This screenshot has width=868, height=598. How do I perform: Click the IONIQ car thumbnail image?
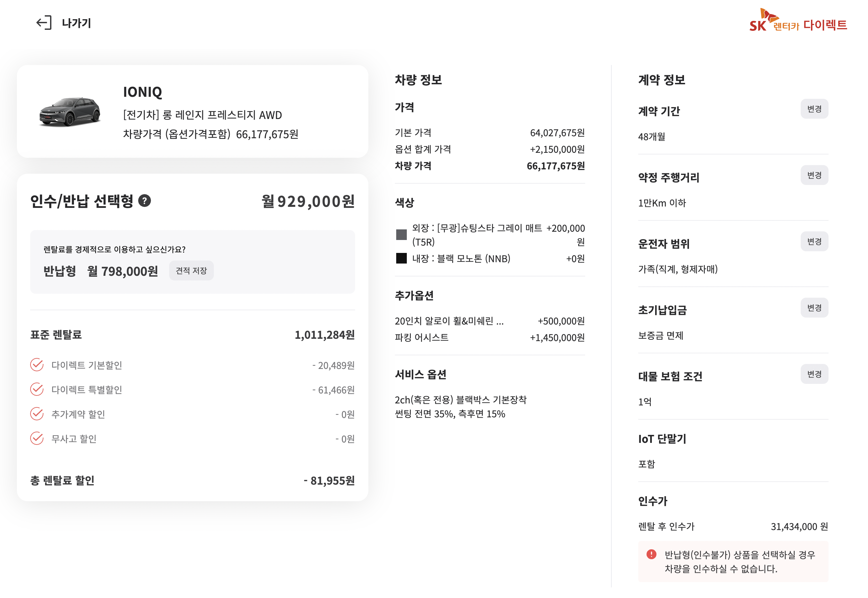point(70,112)
